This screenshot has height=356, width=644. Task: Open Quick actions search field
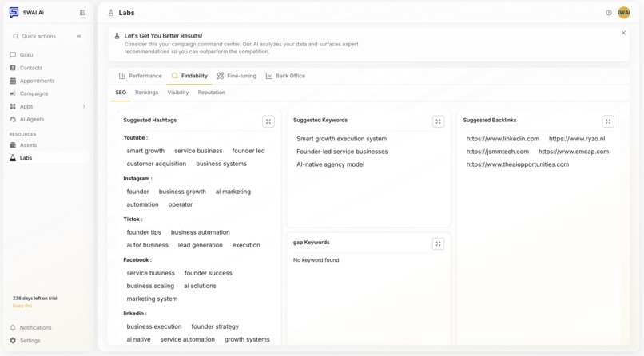[48, 36]
